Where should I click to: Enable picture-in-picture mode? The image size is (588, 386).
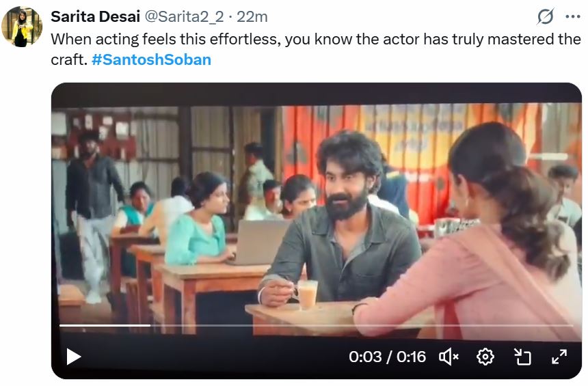(522, 356)
